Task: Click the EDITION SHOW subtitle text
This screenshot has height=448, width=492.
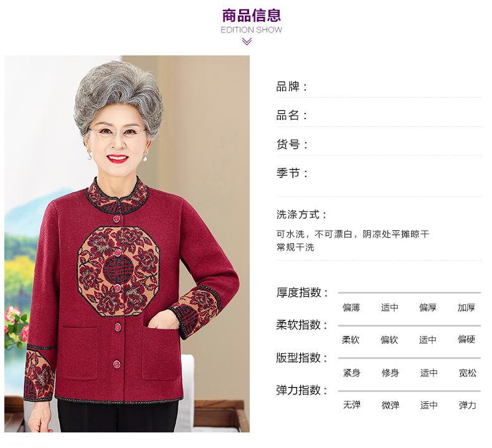Action: point(252,30)
